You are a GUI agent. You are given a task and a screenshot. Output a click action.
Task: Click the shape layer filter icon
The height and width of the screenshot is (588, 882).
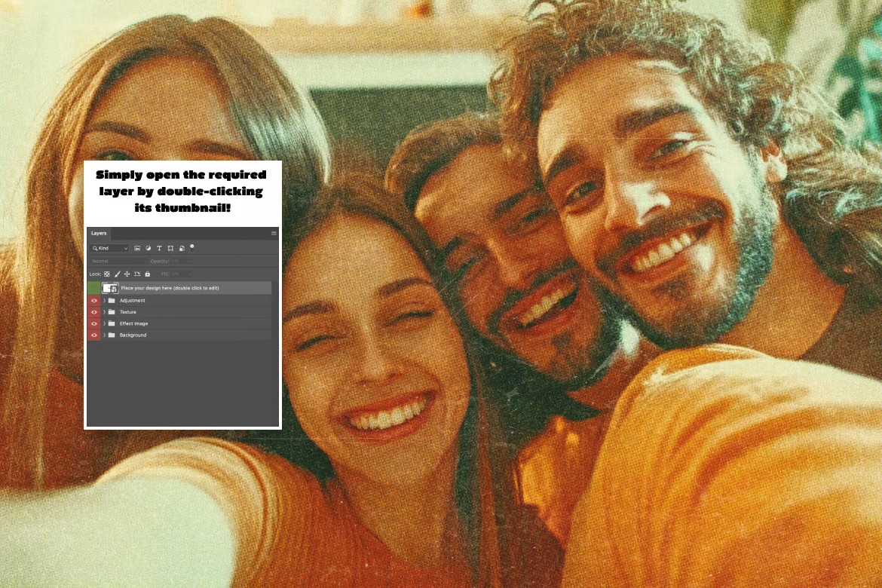170,248
